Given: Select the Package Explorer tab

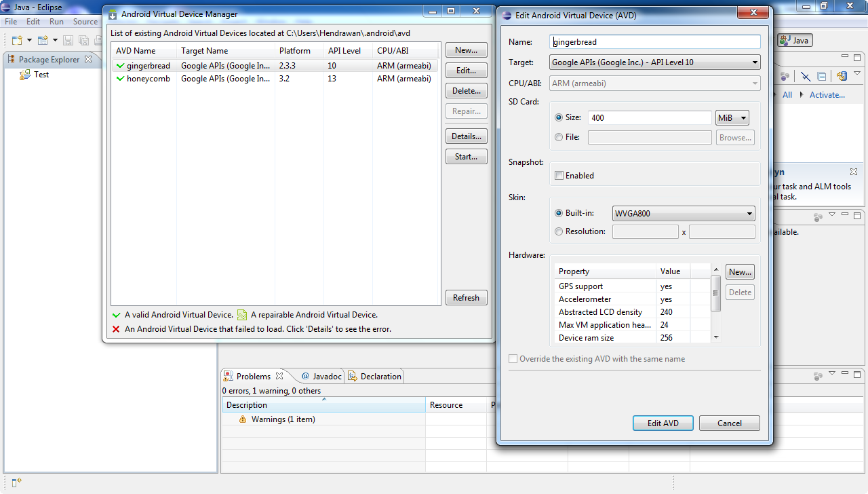Looking at the screenshot, I should pyautogui.click(x=49, y=60).
